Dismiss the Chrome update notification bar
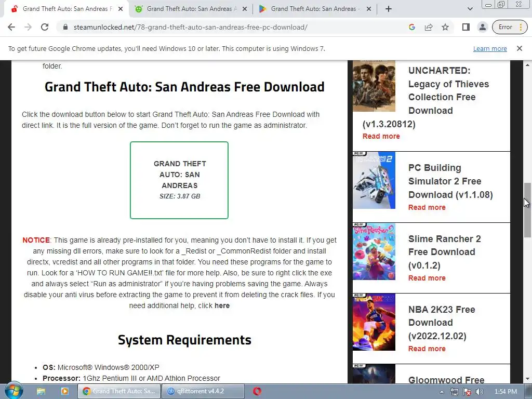This screenshot has height=399, width=532. pyautogui.click(x=519, y=48)
